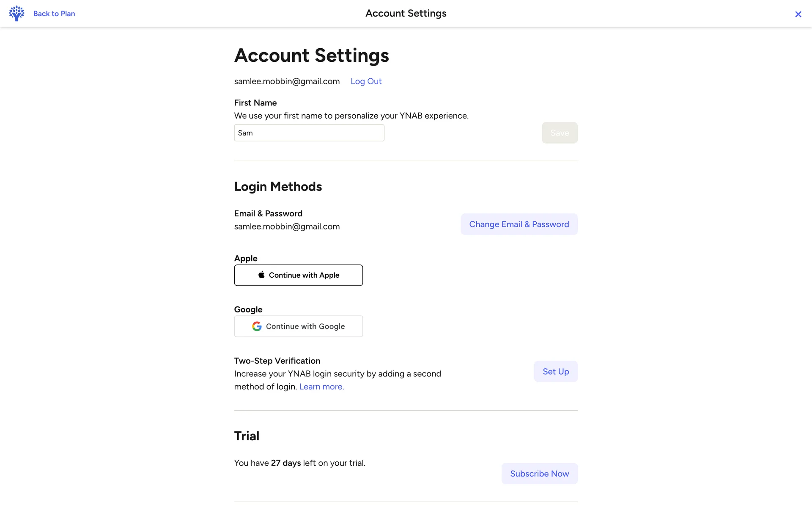
Task: Click the Login Methods section heading
Action: [278, 187]
